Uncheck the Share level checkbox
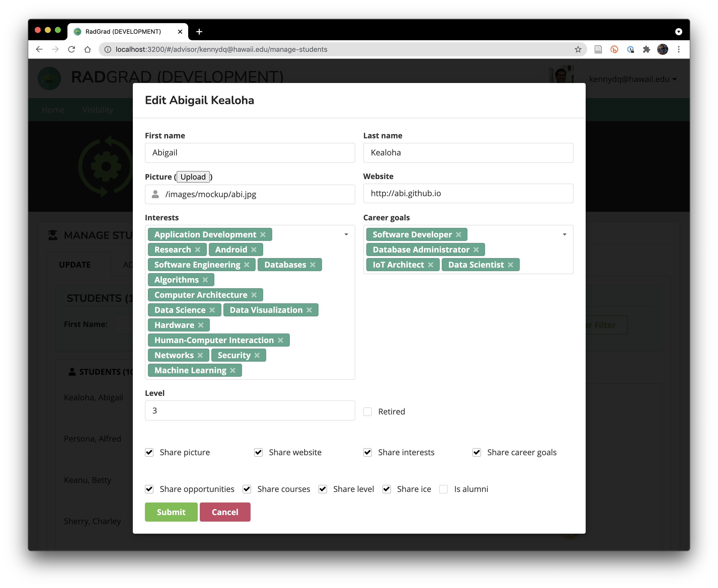718x588 pixels. [323, 489]
